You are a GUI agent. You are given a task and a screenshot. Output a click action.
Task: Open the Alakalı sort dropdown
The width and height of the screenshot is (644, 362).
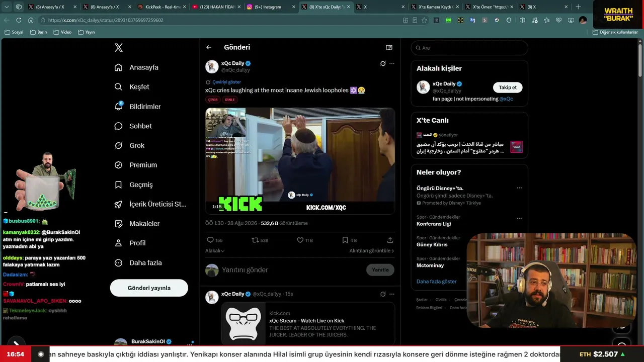pyautogui.click(x=215, y=251)
